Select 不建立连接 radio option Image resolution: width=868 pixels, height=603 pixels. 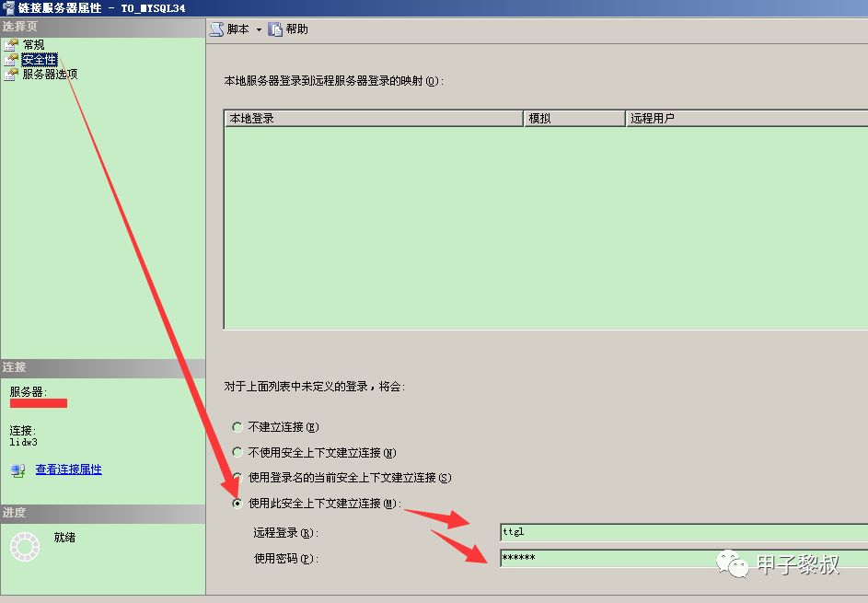pos(237,427)
